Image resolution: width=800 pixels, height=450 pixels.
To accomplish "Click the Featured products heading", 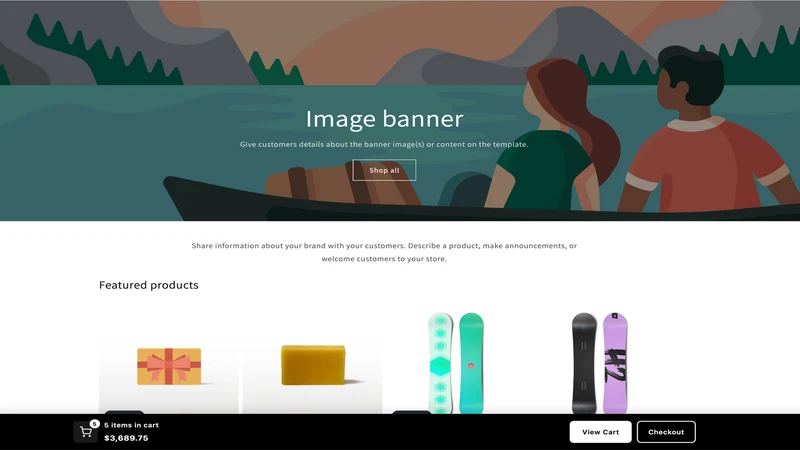I will coord(148,285).
